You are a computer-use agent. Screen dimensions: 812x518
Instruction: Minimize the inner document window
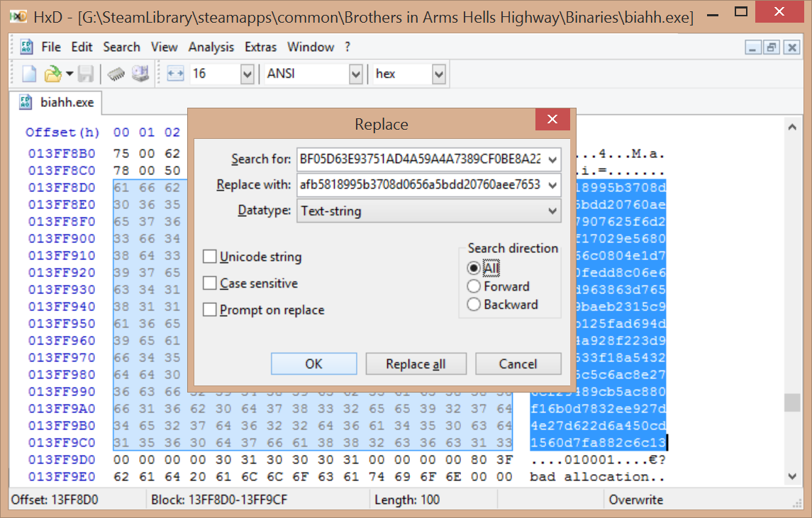[x=752, y=47]
